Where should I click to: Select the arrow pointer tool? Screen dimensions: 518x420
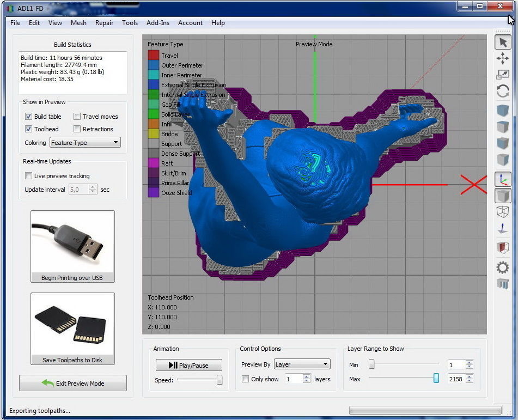pos(502,42)
